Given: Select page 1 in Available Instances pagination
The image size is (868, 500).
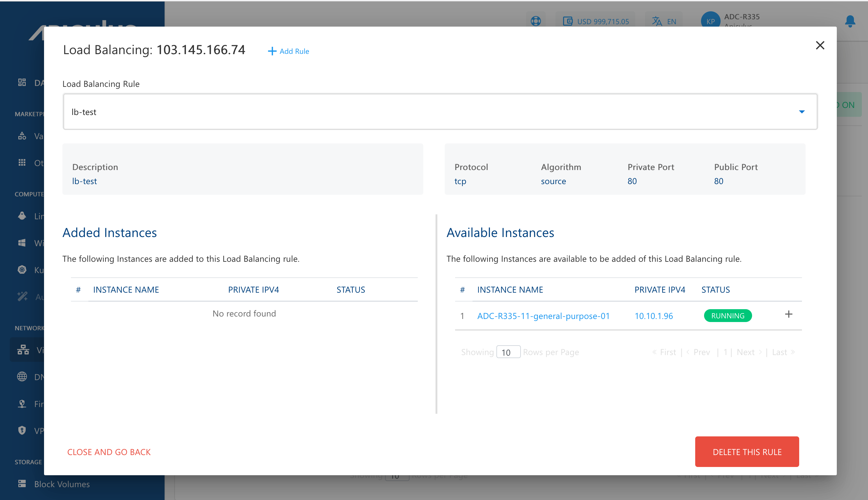Looking at the screenshot, I should (x=725, y=352).
